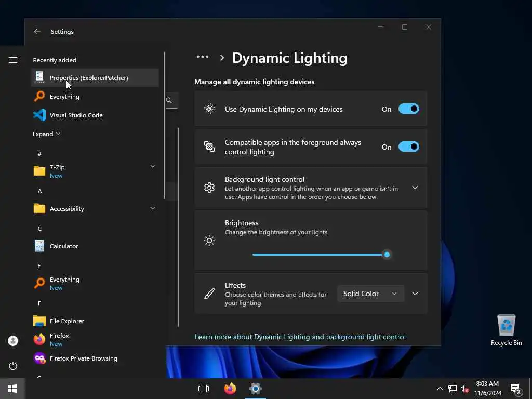This screenshot has width=532, height=399.
Task: Open Task View on the taskbar
Action: pos(204,389)
